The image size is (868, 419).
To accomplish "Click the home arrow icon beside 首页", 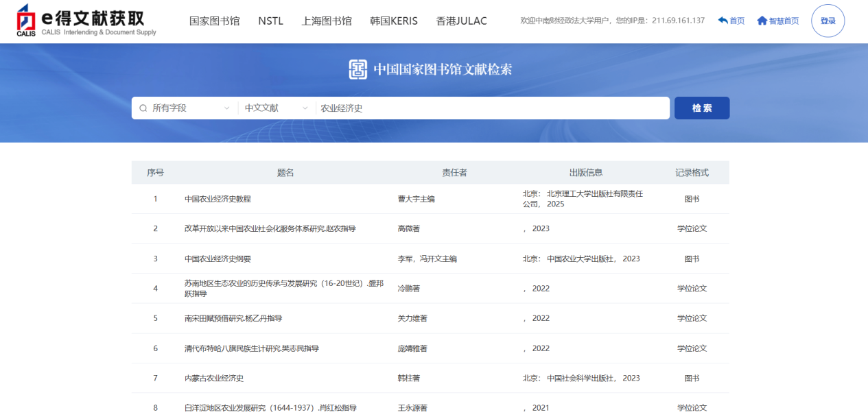I will click(723, 21).
